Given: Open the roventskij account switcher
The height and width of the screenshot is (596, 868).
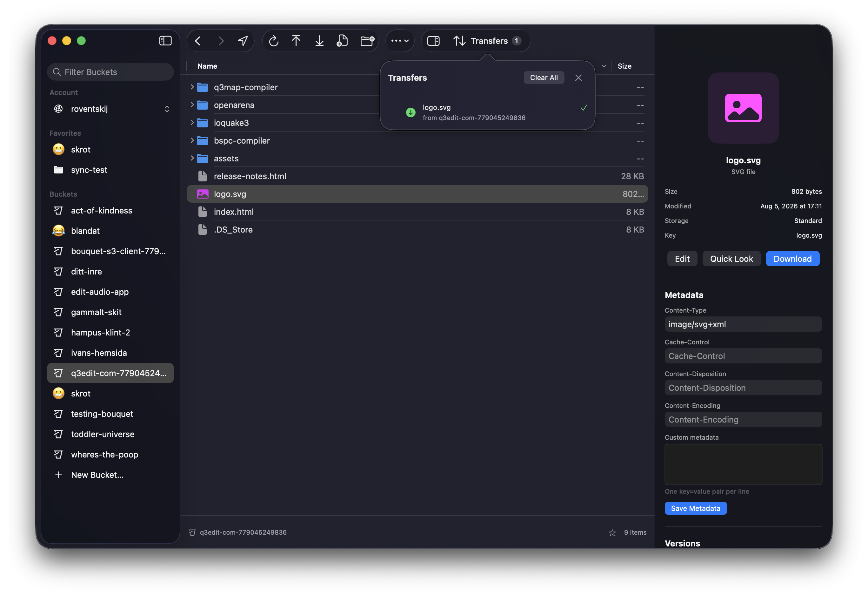Looking at the screenshot, I should pyautogui.click(x=110, y=109).
